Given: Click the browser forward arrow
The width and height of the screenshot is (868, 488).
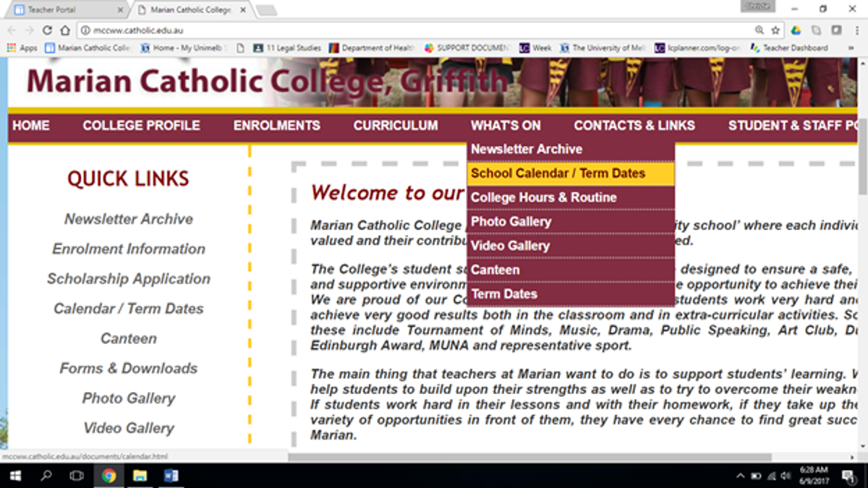Looking at the screenshot, I should [30, 30].
